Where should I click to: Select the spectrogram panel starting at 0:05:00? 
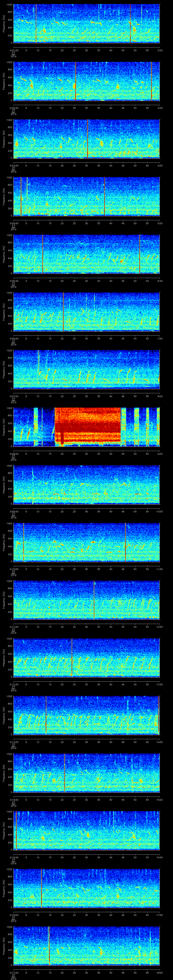(87, 254)
